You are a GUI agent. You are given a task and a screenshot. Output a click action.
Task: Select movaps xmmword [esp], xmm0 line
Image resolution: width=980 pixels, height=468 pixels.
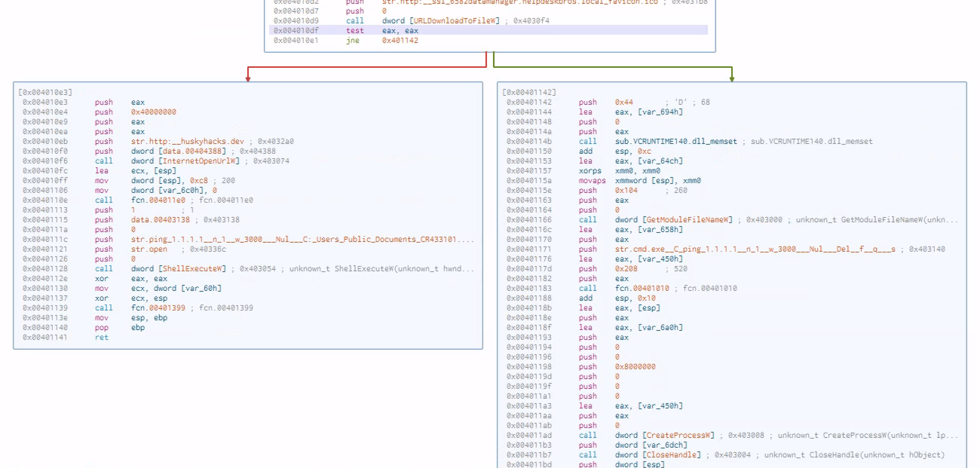click(x=640, y=180)
